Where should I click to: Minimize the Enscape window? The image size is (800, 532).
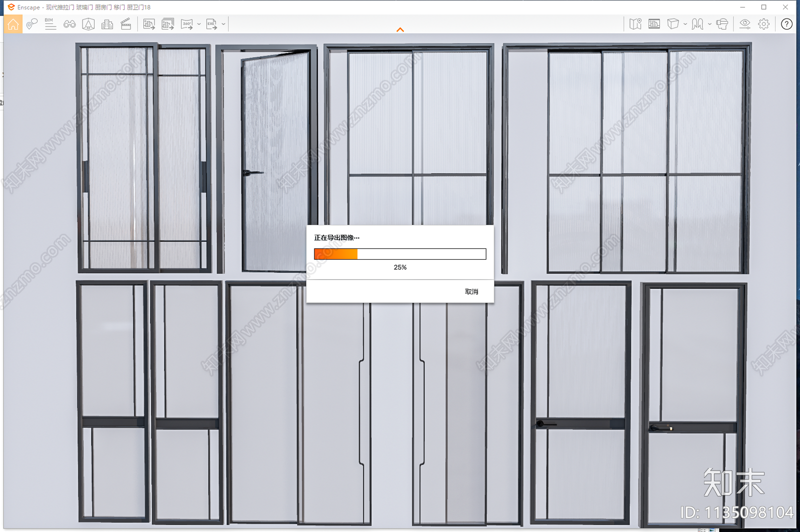[742, 7]
